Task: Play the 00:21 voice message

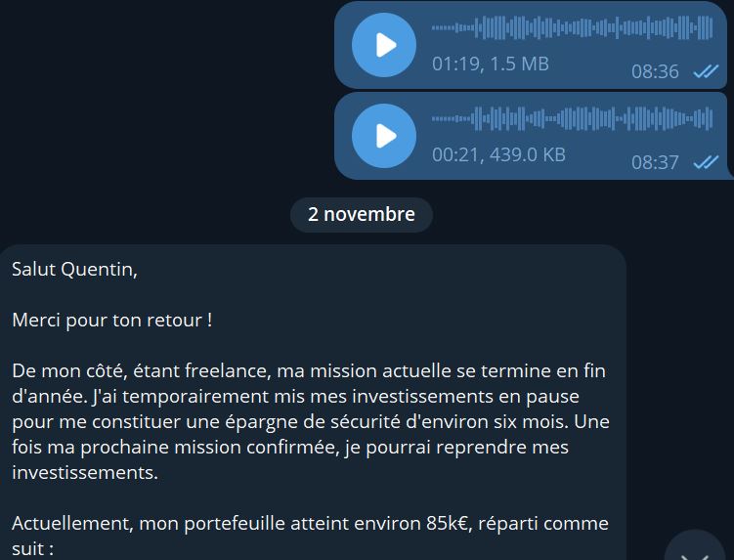Action: click(384, 136)
